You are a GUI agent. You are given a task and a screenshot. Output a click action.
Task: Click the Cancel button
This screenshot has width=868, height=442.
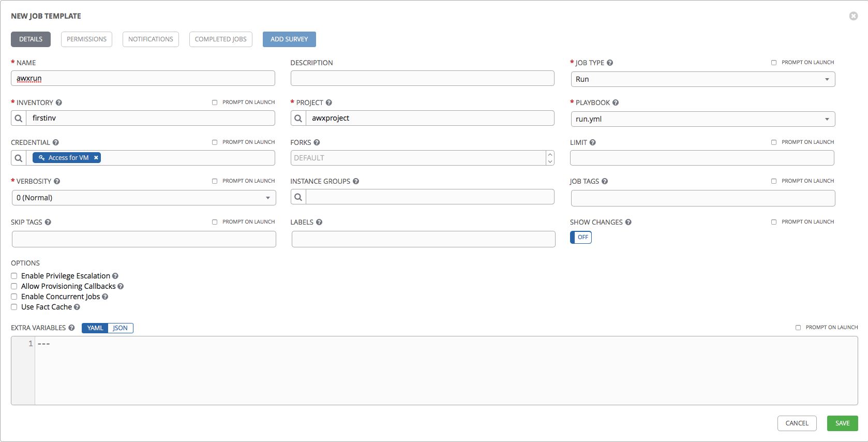pyautogui.click(x=797, y=423)
